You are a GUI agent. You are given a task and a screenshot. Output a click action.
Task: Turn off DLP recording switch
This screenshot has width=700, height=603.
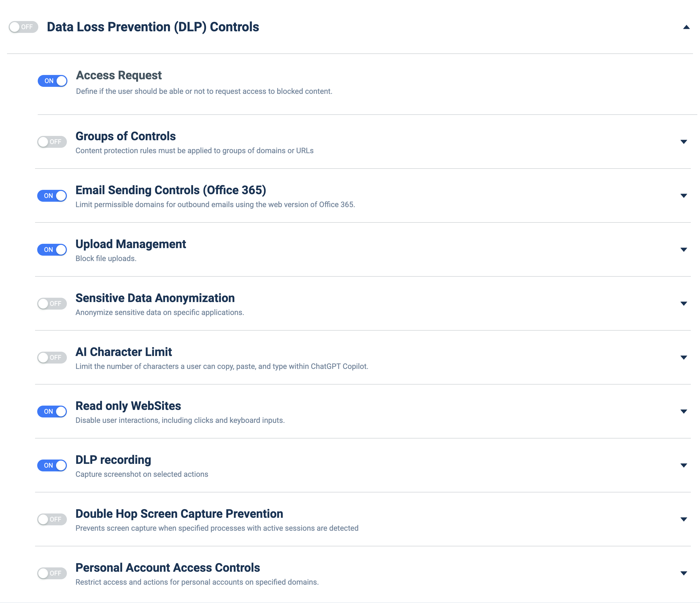click(x=52, y=465)
